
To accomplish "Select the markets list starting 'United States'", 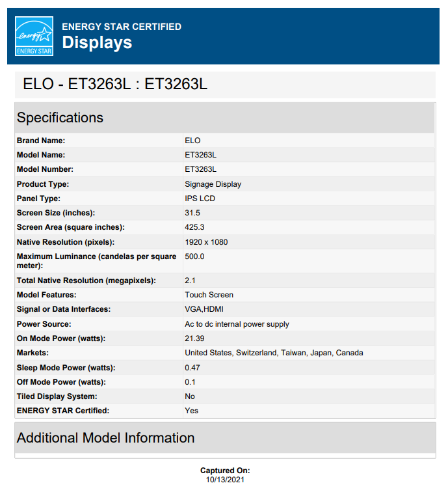I will (x=274, y=353).
